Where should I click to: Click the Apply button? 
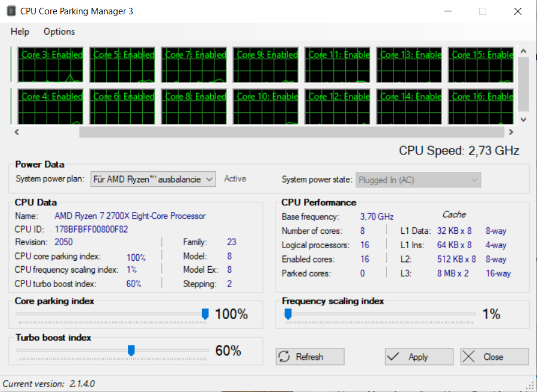pos(419,357)
